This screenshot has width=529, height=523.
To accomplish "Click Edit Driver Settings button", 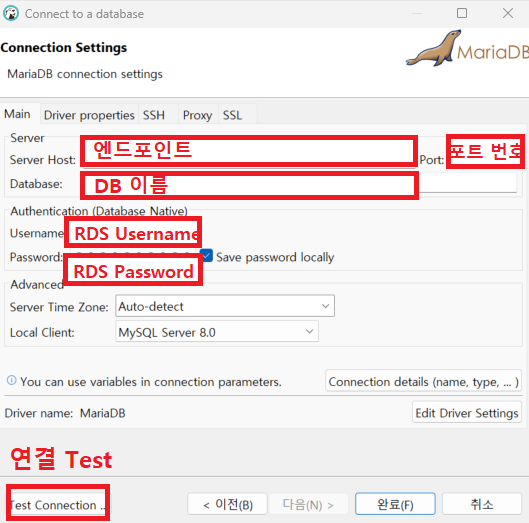I will click(467, 412).
